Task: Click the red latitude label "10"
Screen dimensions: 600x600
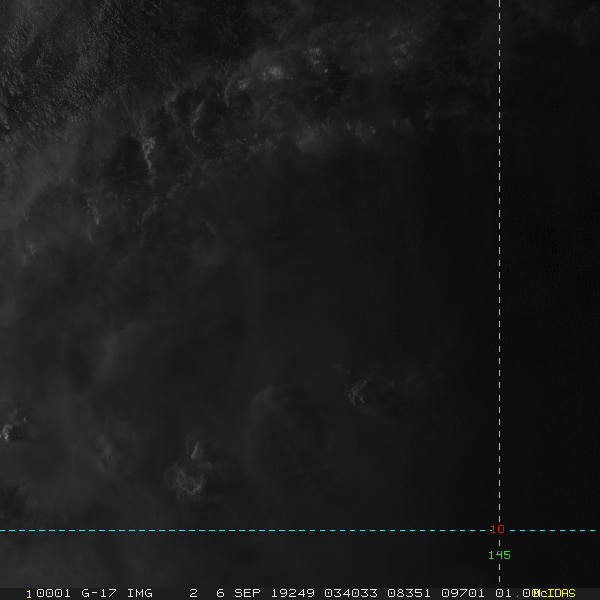Action: pyautogui.click(x=497, y=529)
